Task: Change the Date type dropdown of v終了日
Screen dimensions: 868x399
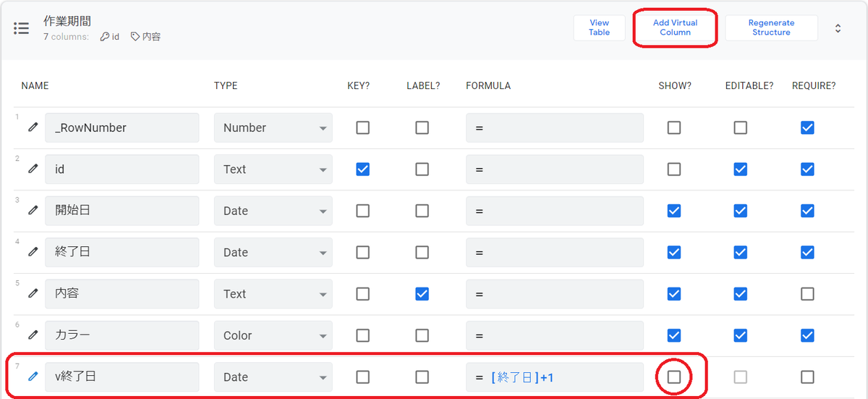Action: tap(273, 377)
